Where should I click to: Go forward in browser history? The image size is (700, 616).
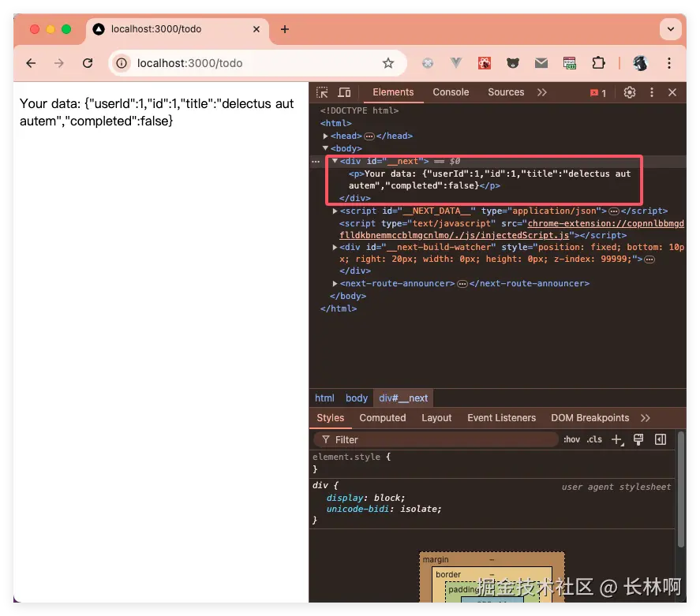coord(59,63)
